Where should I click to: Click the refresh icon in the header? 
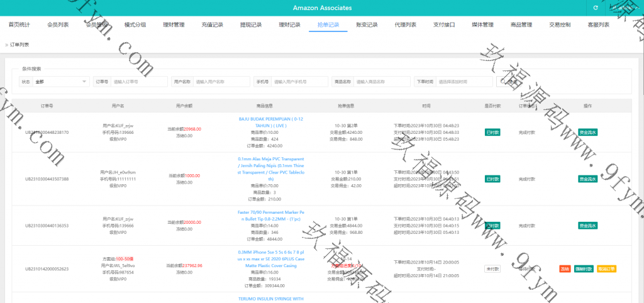[595, 8]
